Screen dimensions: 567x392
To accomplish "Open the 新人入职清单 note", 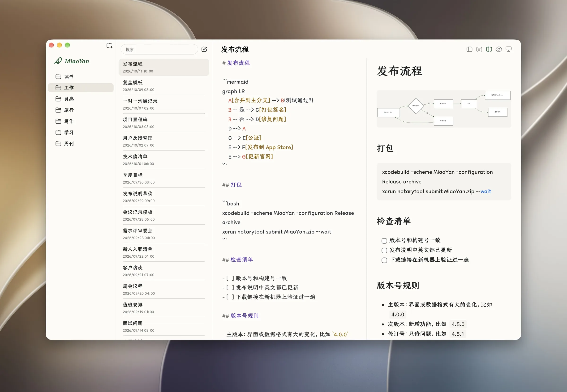I will coord(164,252).
